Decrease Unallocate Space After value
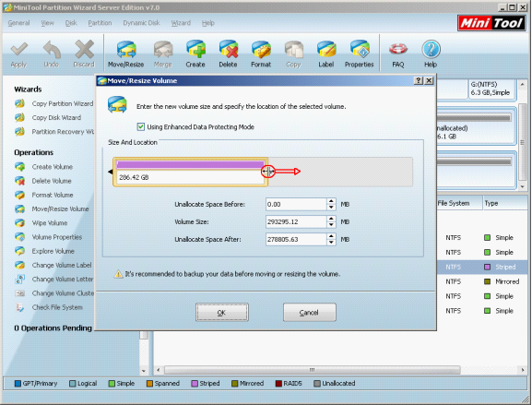This screenshot has height=405, width=532. [331, 243]
